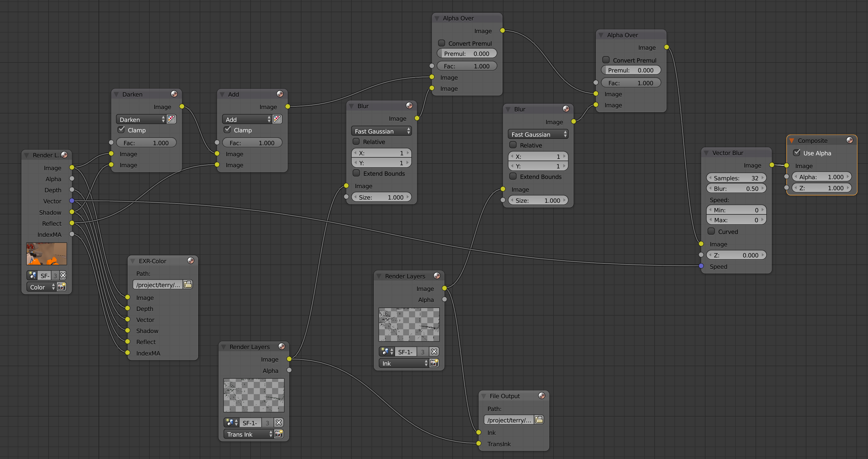Click Ink render layer preview thumbnail
This screenshot has height=459, width=868.
(409, 324)
